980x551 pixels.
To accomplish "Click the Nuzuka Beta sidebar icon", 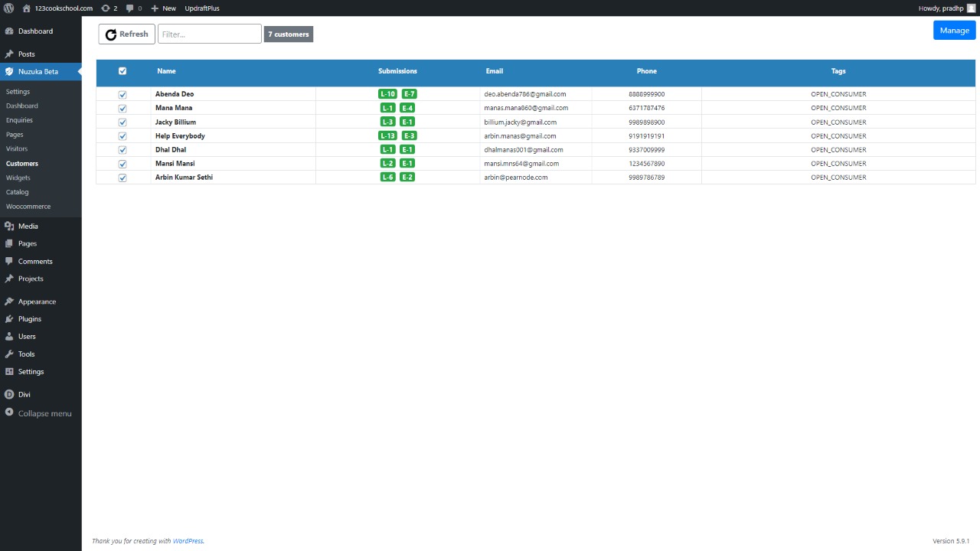I will (x=9, y=72).
